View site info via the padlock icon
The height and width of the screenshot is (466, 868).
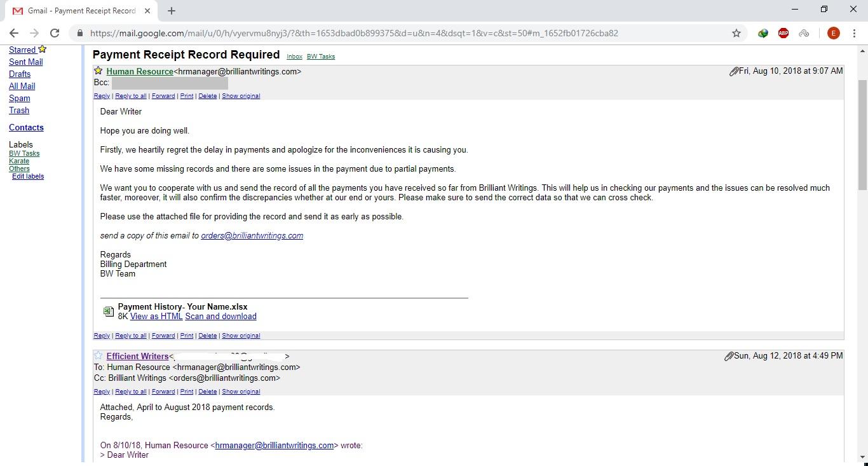tap(79, 33)
